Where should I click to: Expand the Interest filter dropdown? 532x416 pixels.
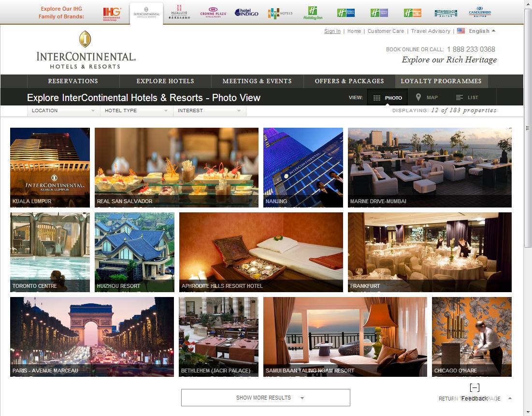[x=209, y=111]
